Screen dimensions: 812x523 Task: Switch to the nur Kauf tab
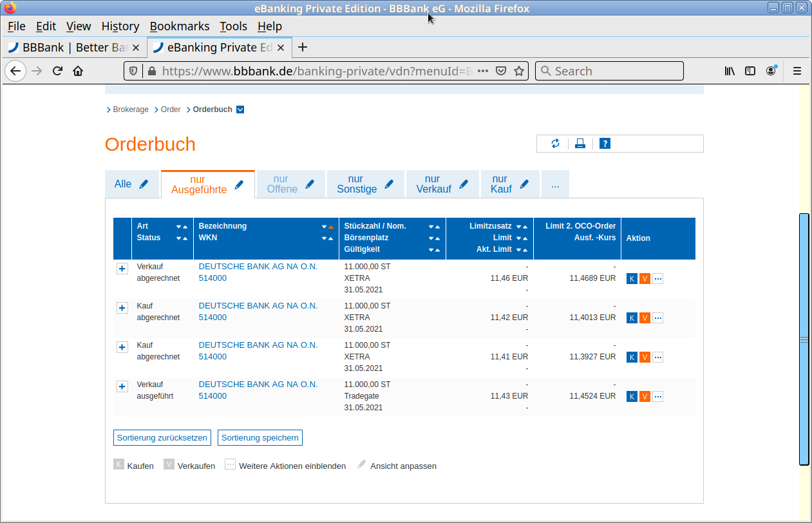(x=500, y=184)
